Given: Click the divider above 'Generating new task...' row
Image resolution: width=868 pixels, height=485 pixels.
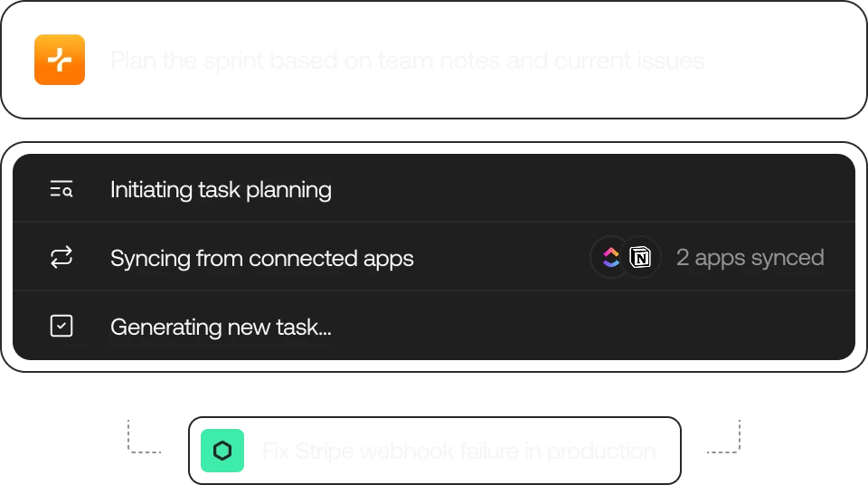Looking at the screenshot, I should (434, 290).
